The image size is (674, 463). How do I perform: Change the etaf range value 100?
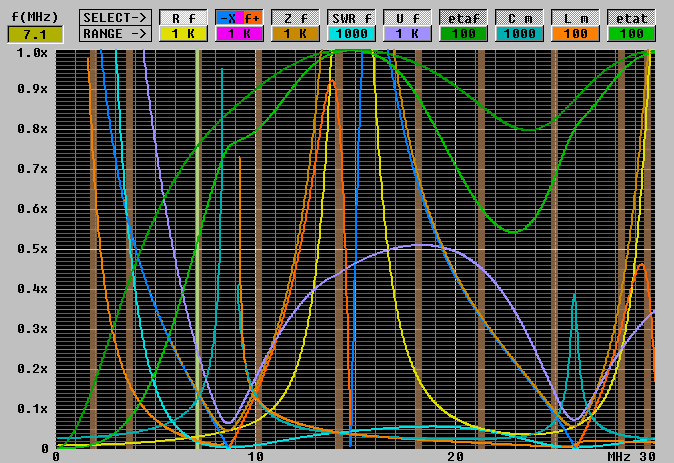click(x=463, y=34)
